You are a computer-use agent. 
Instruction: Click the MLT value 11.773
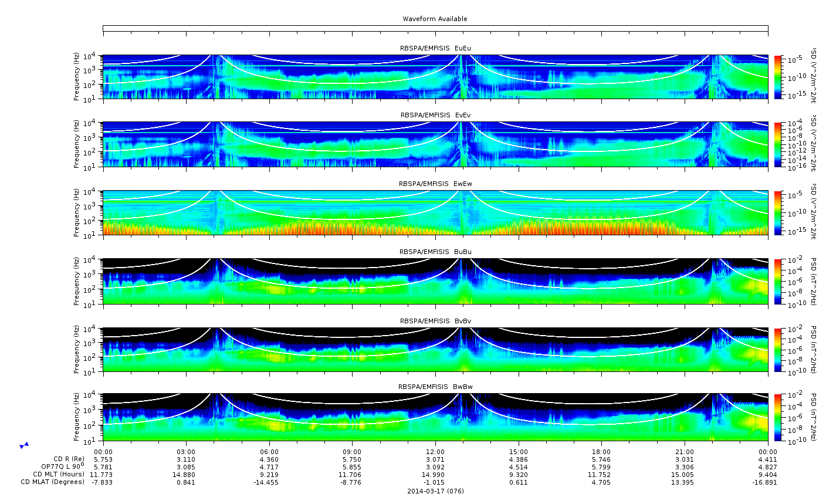(x=101, y=474)
